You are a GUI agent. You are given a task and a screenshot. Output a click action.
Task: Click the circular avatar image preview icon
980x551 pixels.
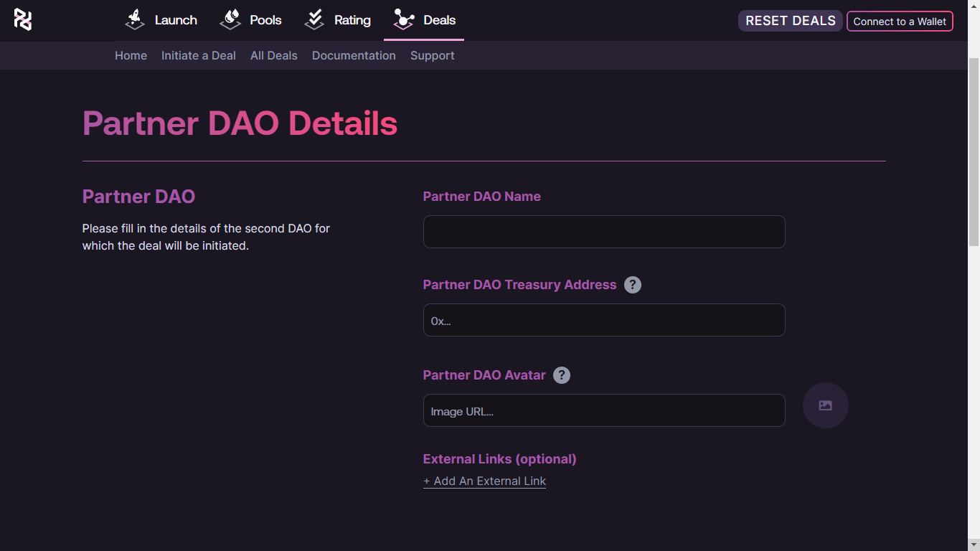pos(825,405)
